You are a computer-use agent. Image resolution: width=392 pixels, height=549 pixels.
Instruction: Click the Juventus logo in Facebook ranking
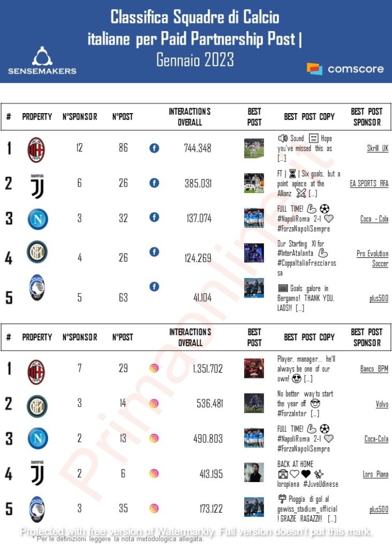pyautogui.click(x=37, y=187)
